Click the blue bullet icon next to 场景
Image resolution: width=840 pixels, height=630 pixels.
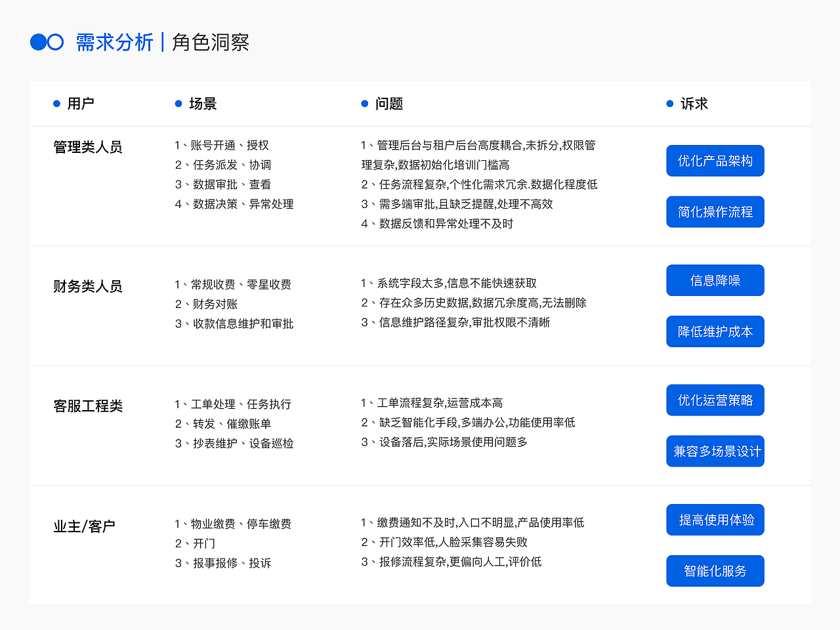point(177,103)
